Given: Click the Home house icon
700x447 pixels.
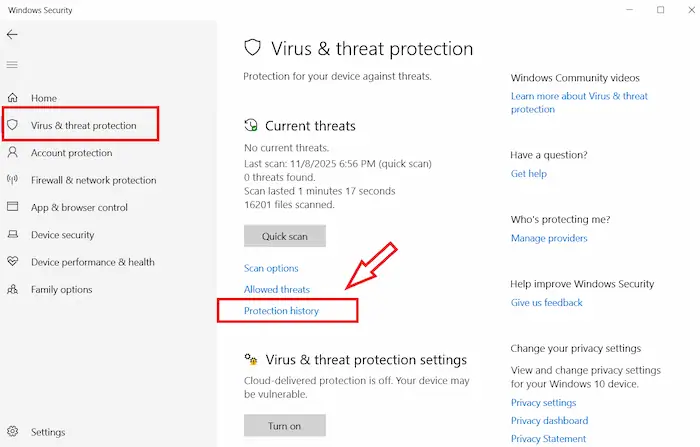Looking at the screenshot, I should click(x=12, y=98).
